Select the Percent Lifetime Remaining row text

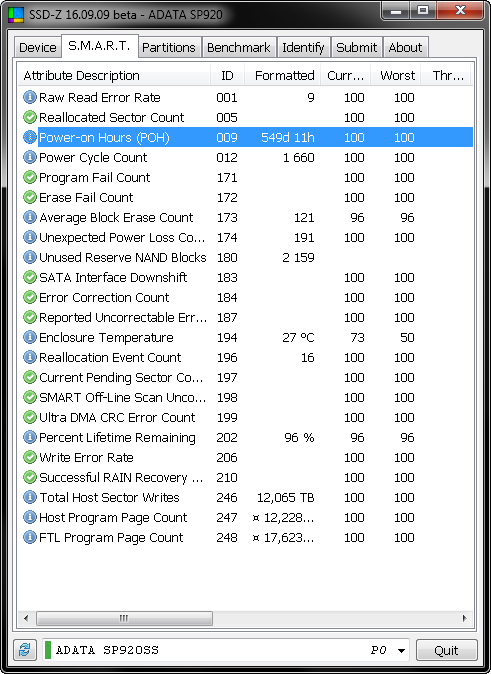[x=117, y=438]
